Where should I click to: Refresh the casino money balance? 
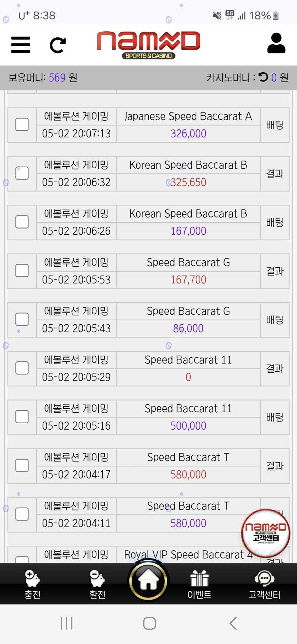pos(263,77)
